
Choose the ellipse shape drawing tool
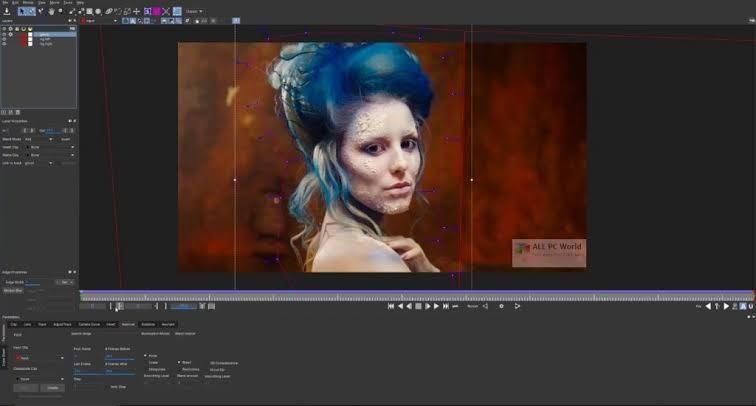point(98,11)
